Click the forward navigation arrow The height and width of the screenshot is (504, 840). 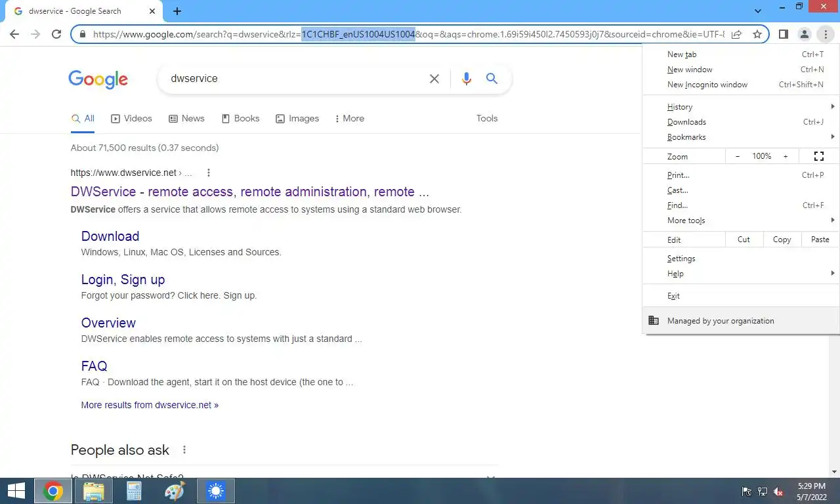[35, 34]
